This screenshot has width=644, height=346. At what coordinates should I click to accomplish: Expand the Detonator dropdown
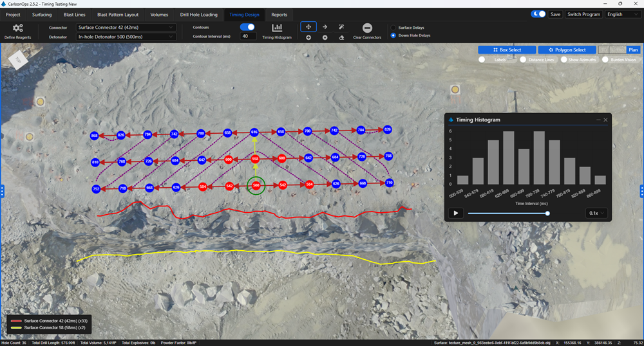coord(126,37)
